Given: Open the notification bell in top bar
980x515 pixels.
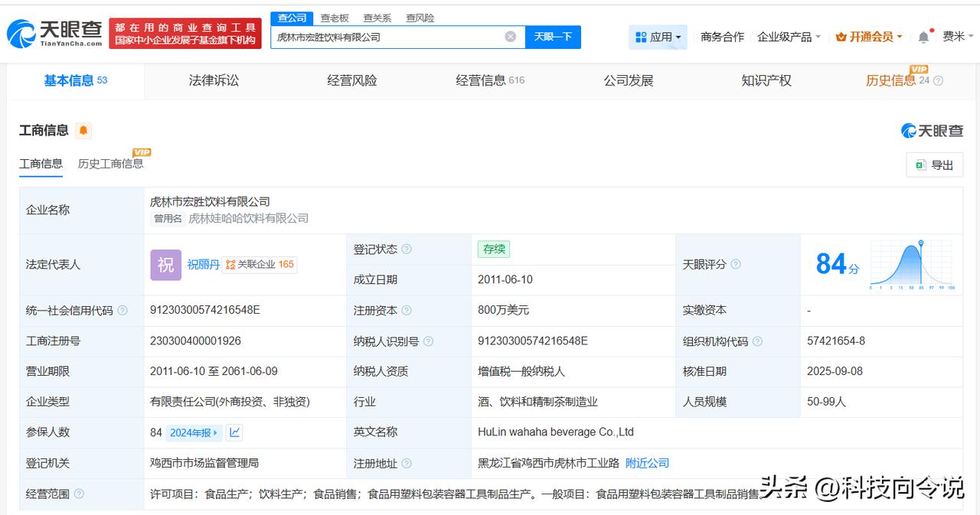Looking at the screenshot, I should pyautogui.click(x=923, y=37).
